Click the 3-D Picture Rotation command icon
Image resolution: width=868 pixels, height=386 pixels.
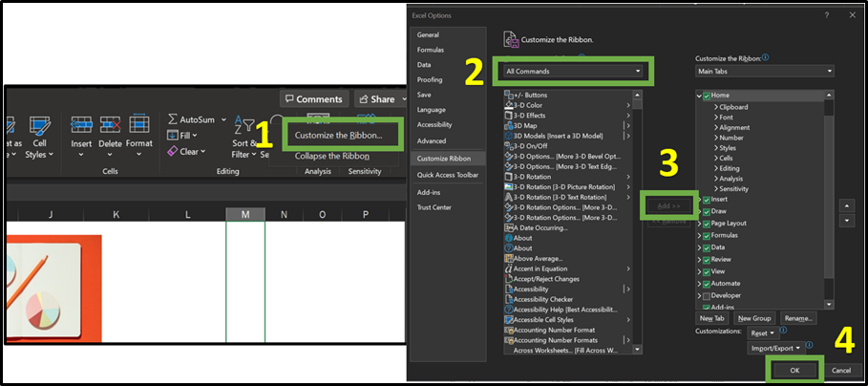coord(509,186)
